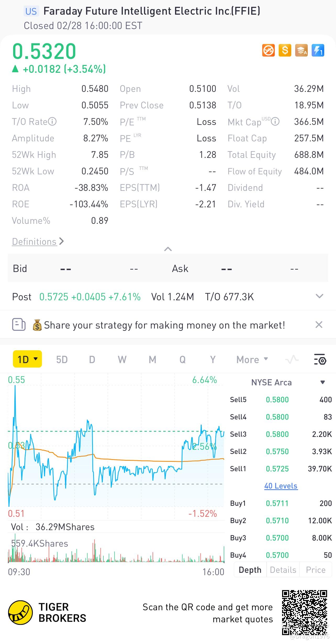Collapse the stats panel with up chevron
Image resolution: width=336 pixels, height=644 pixels.
(168, 249)
